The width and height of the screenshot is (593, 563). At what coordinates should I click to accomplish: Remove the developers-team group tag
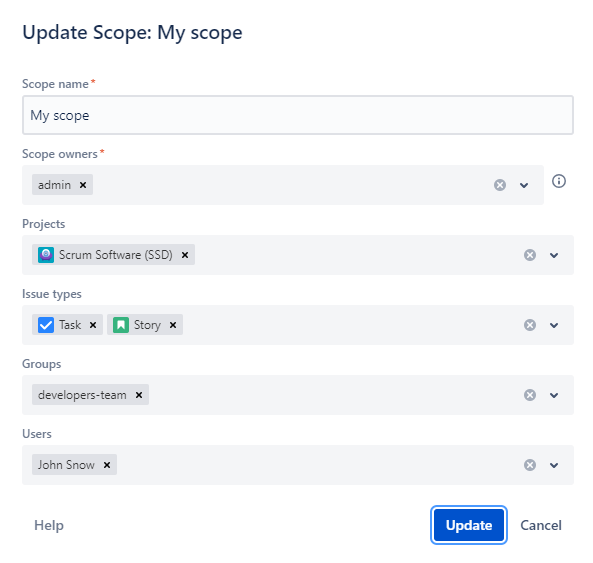139,395
